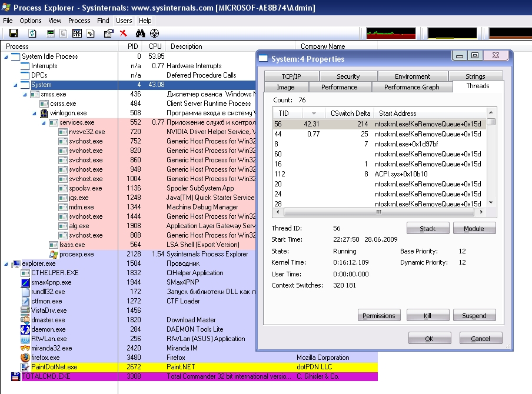Click the Stack button
Screen dimensions: 532x394
tap(427, 229)
